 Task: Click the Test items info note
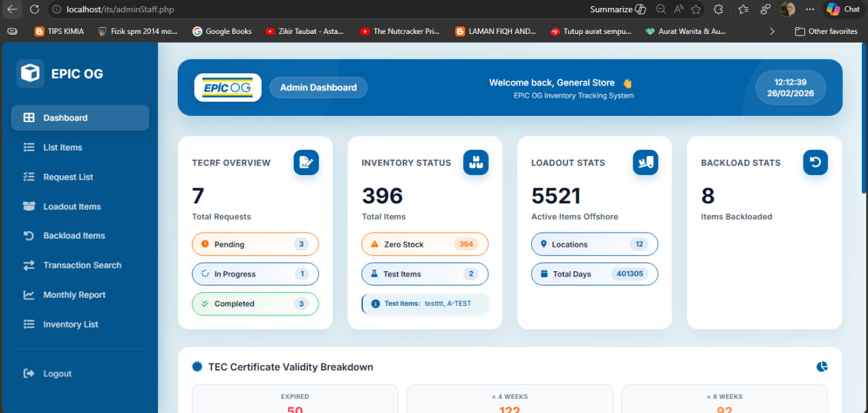[x=425, y=303]
